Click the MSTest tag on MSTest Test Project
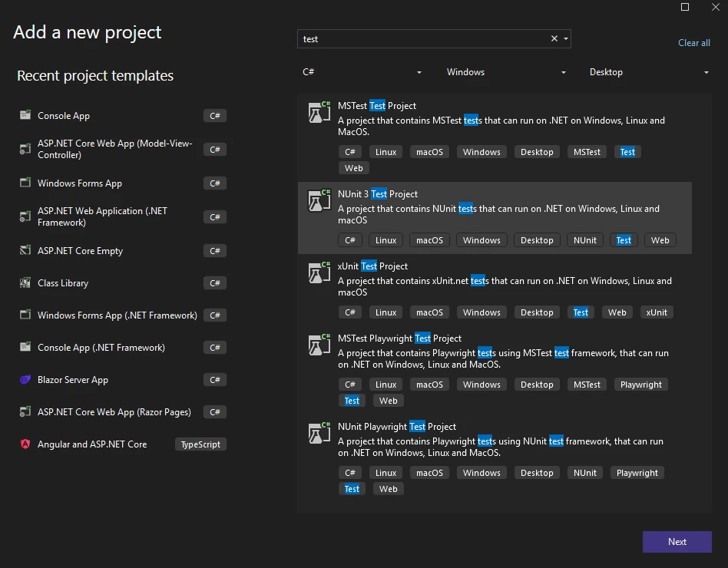Image resolution: width=728 pixels, height=568 pixels. (x=587, y=152)
